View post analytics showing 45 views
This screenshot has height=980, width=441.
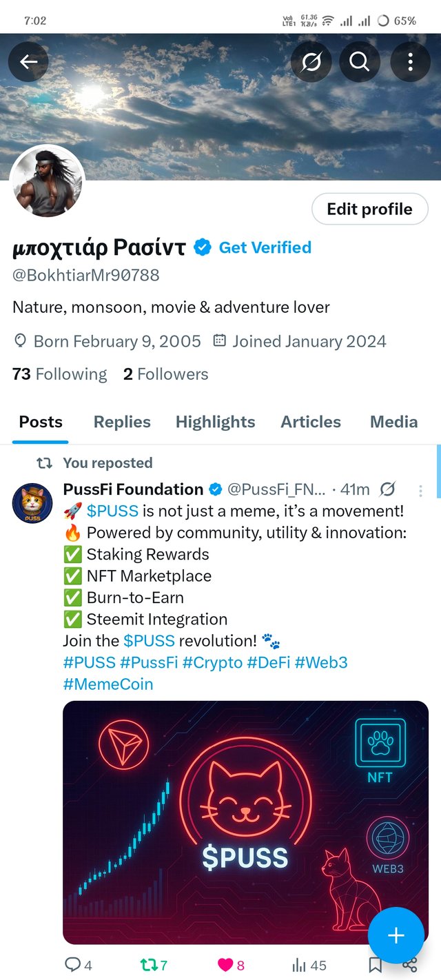pyautogui.click(x=309, y=965)
